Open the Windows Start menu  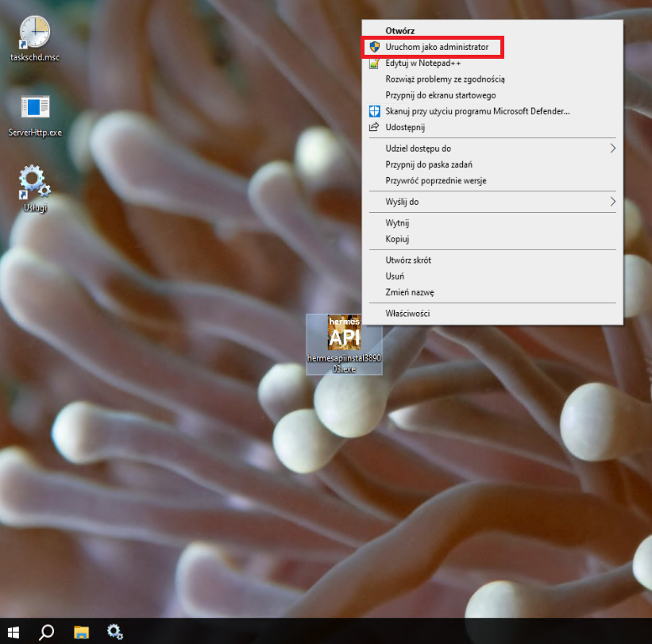(x=15, y=632)
